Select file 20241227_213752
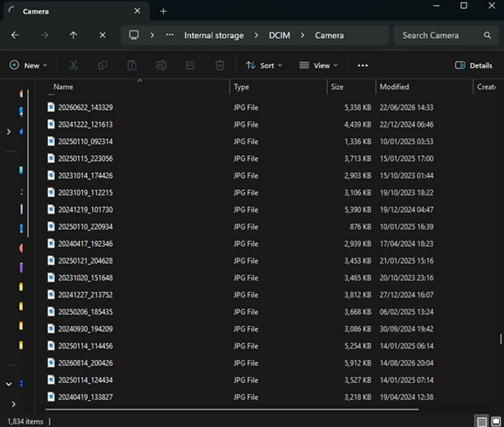 pos(86,295)
